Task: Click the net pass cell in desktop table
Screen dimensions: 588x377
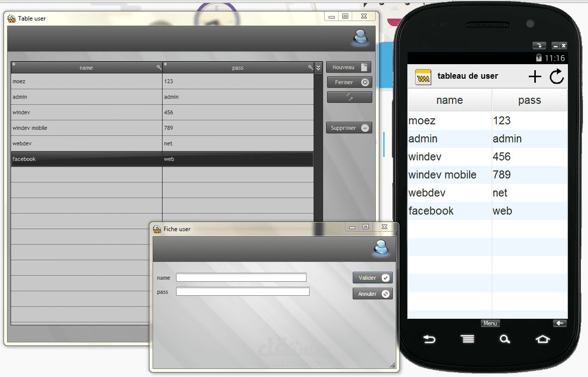Action: pyautogui.click(x=238, y=143)
